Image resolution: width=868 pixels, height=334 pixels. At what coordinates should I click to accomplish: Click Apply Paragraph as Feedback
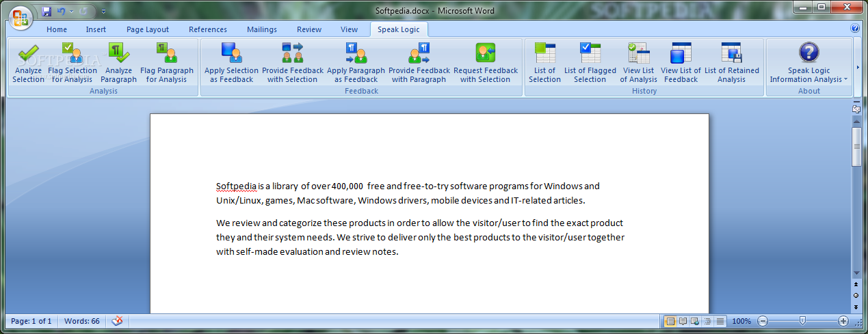point(356,63)
